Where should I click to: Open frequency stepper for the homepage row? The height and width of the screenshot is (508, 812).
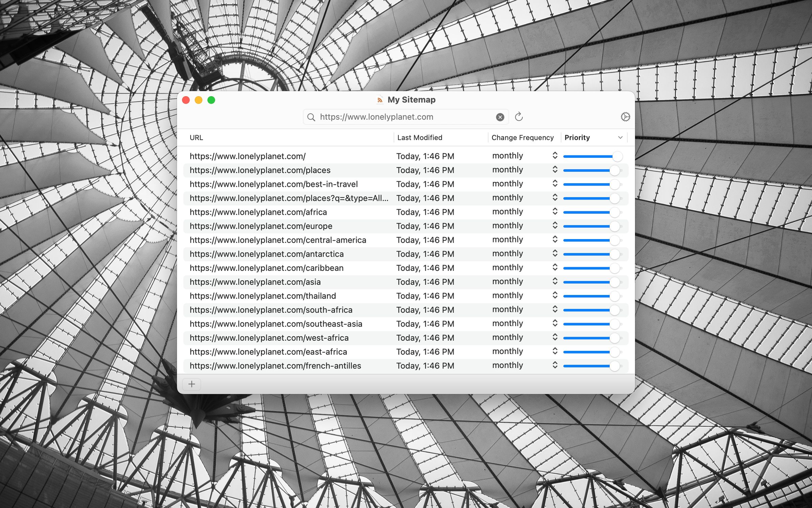(x=555, y=156)
